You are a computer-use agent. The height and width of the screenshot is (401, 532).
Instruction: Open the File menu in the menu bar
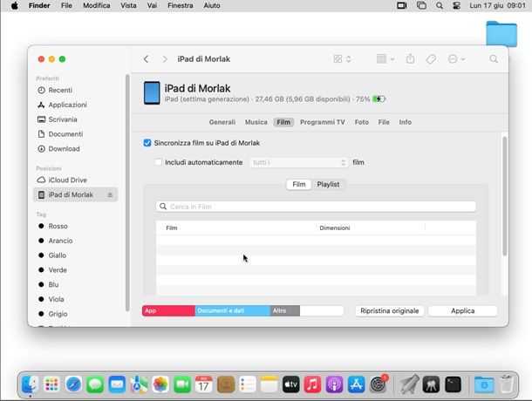tap(66, 5)
